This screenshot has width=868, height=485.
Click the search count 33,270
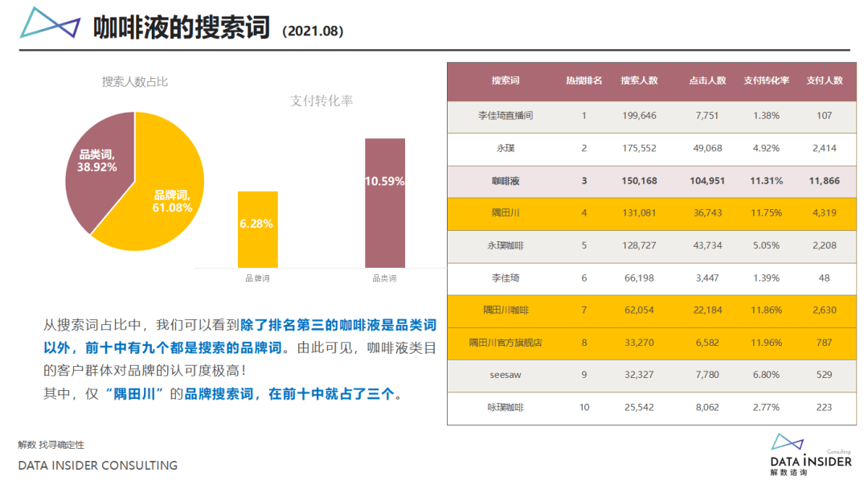(x=640, y=343)
